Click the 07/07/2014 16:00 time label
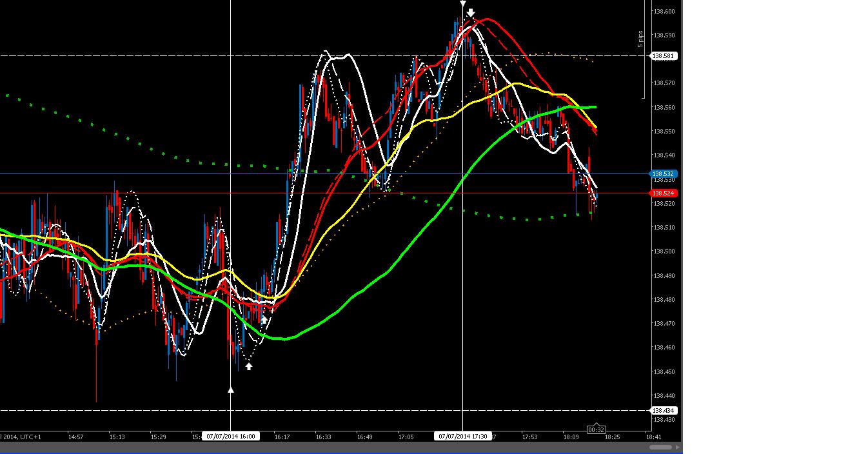The height and width of the screenshot is (454, 868). click(231, 437)
